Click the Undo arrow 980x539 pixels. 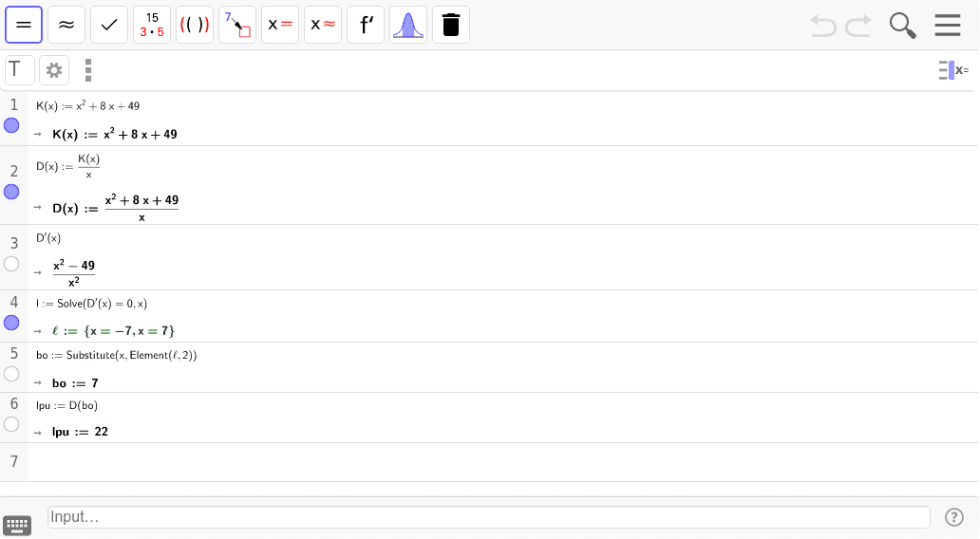point(823,26)
